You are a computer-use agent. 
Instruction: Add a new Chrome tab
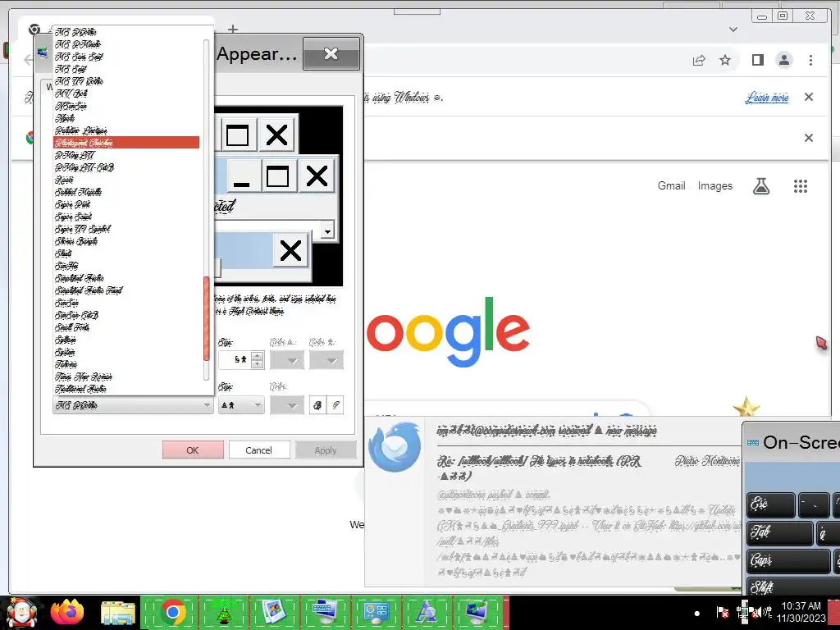pos(232,29)
